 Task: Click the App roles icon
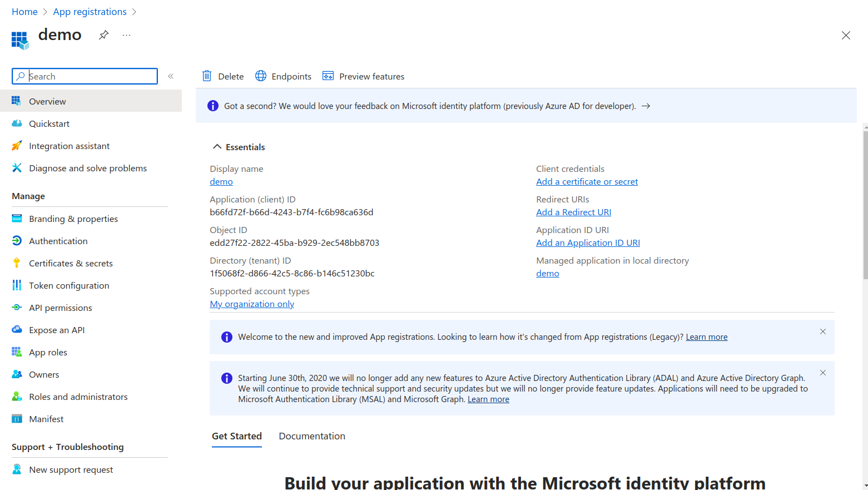tap(17, 352)
